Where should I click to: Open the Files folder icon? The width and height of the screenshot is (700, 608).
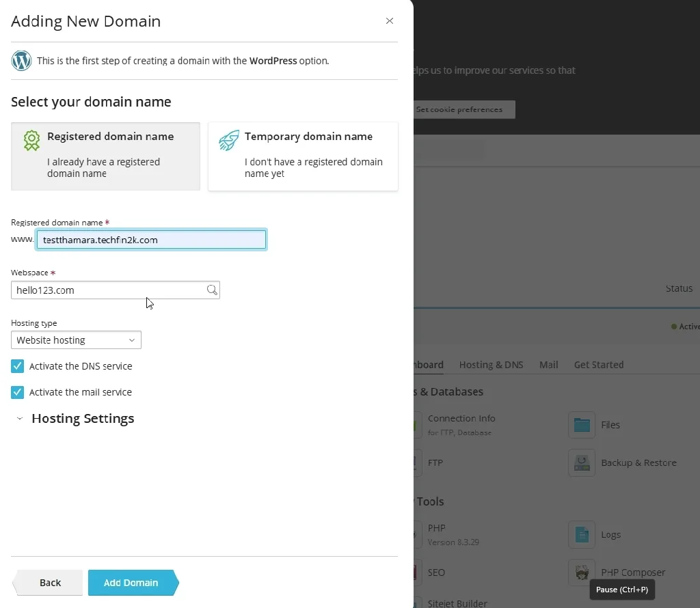pos(582,425)
